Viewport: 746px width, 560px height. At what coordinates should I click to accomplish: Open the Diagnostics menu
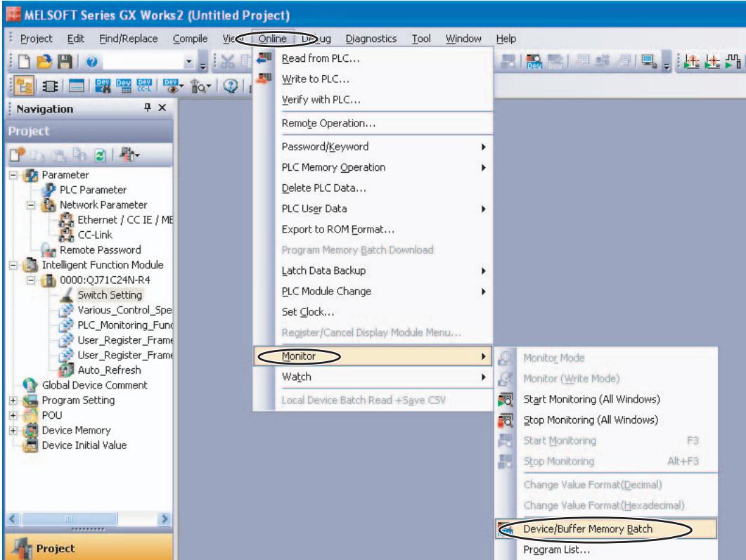(371, 39)
